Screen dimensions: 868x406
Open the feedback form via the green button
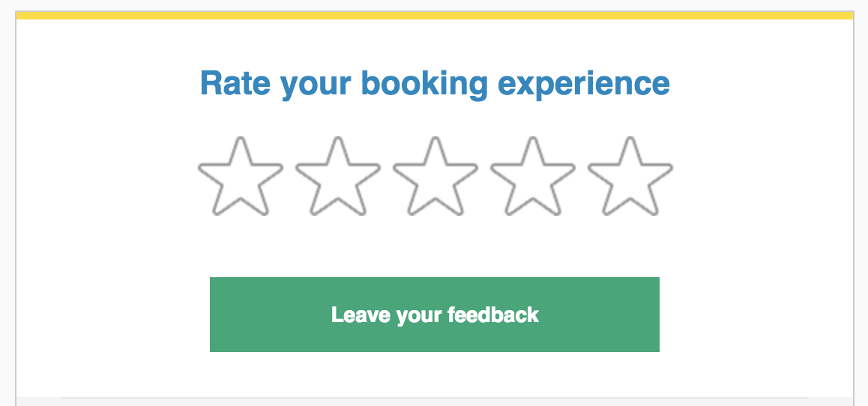click(x=435, y=314)
